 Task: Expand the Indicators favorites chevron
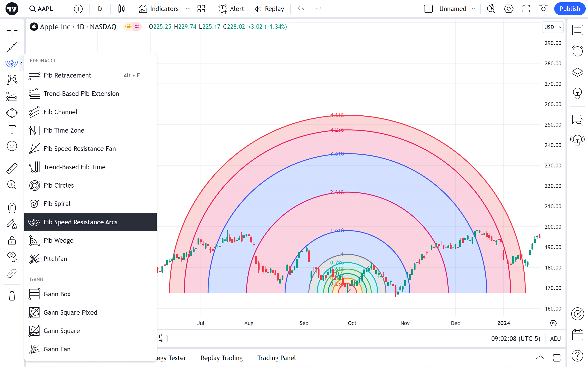coord(188,9)
